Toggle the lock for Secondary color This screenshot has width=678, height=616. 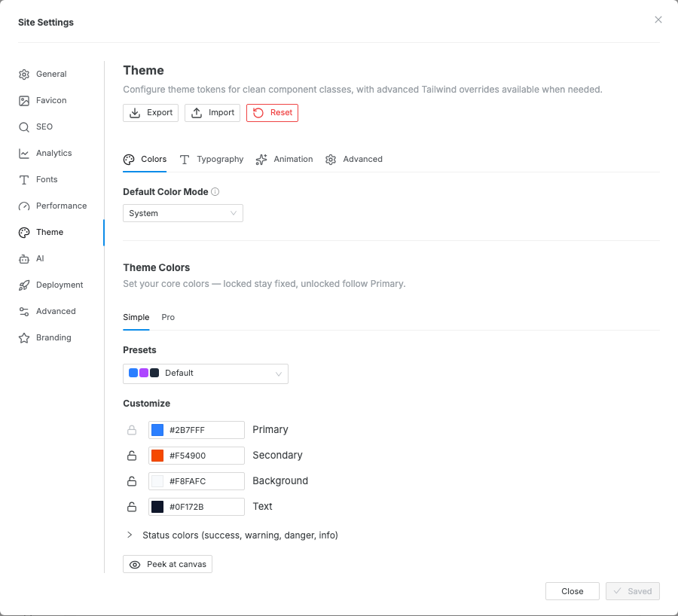[x=132, y=456]
